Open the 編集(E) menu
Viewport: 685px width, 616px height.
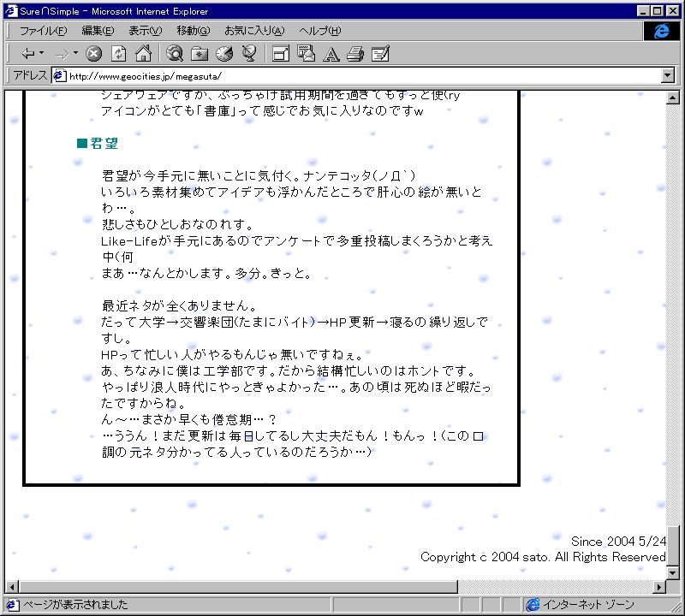point(98,31)
